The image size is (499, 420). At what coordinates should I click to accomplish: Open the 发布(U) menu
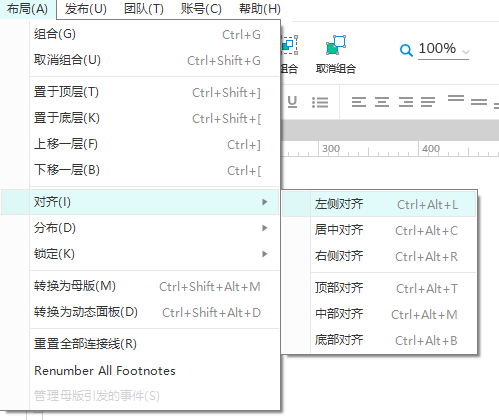coord(86,9)
